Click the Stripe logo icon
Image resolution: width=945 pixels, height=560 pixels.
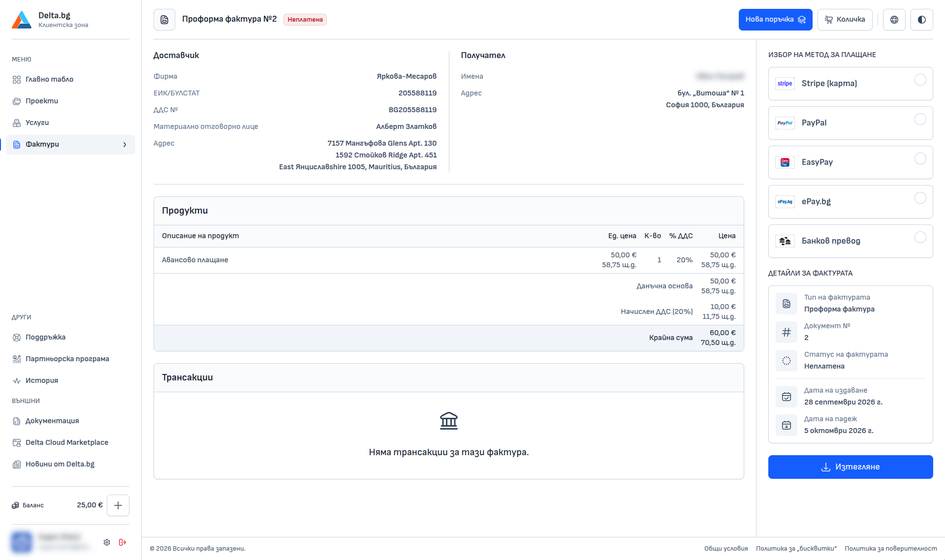point(785,84)
